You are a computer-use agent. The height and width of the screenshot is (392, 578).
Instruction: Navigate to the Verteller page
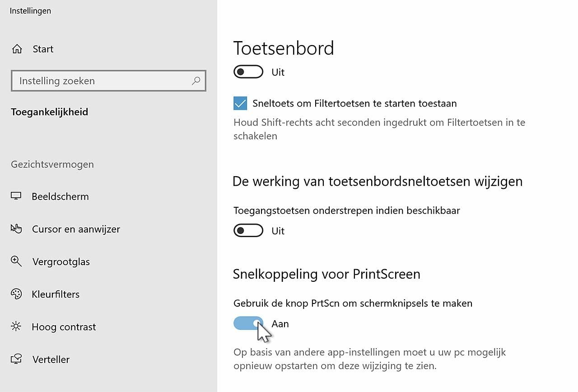[x=51, y=359]
